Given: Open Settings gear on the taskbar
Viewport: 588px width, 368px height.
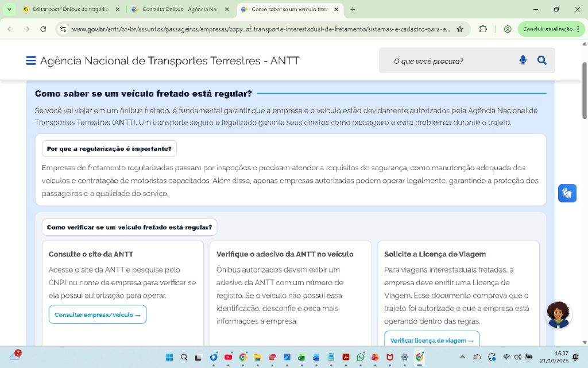Looking at the screenshot, I should 405,356.
